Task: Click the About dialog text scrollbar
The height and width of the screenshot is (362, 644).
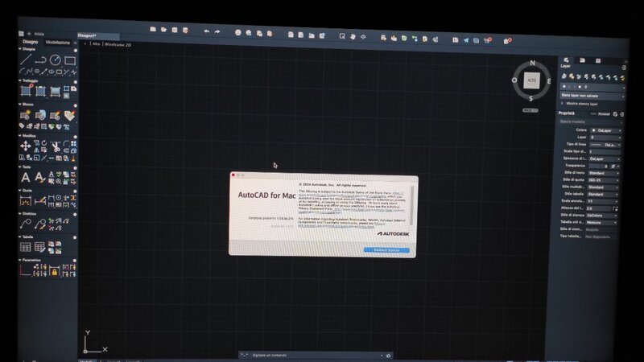Action: point(412,205)
